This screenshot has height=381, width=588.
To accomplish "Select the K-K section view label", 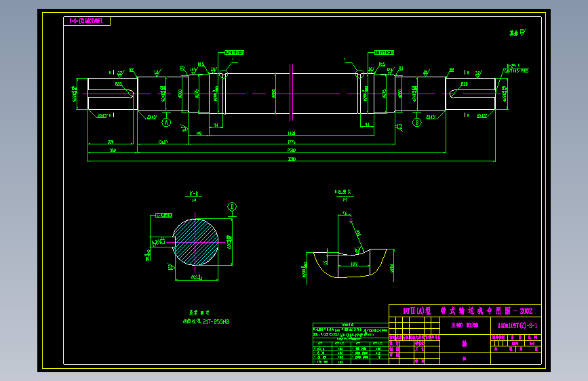I will (x=194, y=193).
